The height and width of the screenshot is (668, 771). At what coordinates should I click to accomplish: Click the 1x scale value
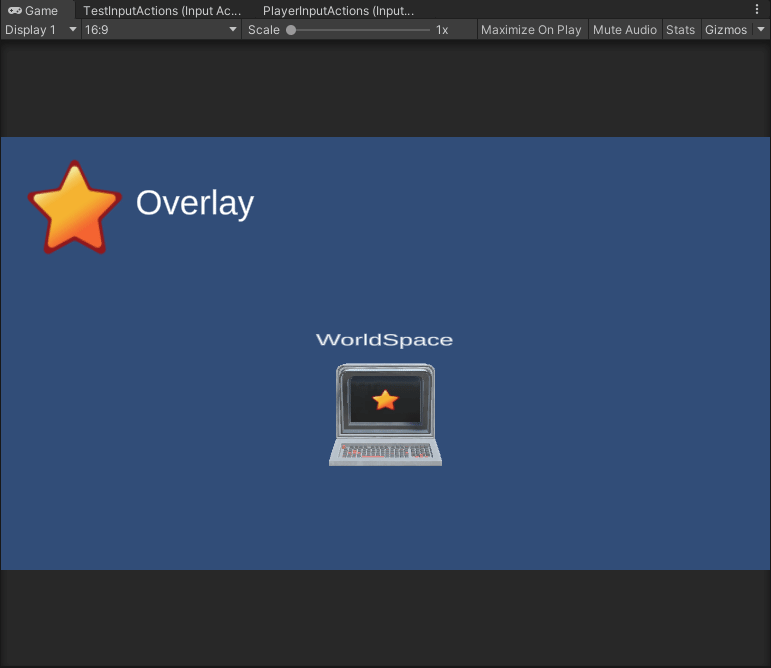442,30
